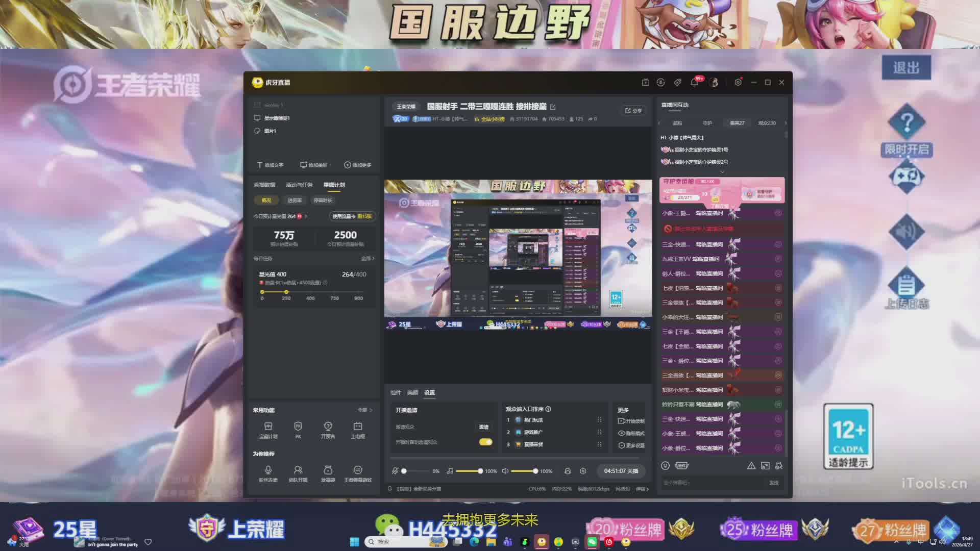This screenshot has width=980, height=551.
Task: Click the headphone monitor icon
Action: (568, 471)
